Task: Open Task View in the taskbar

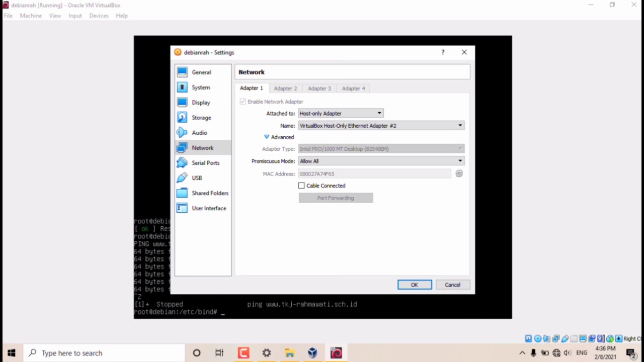Action: (219, 353)
